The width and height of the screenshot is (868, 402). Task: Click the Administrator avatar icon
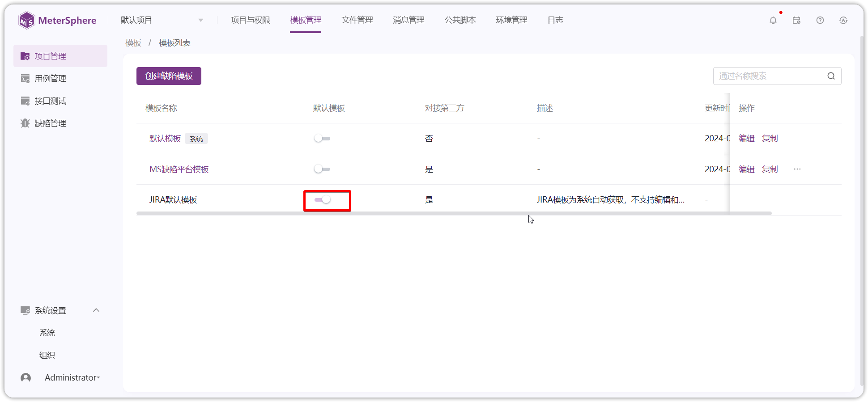pyautogui.click(x=26, y=377)
